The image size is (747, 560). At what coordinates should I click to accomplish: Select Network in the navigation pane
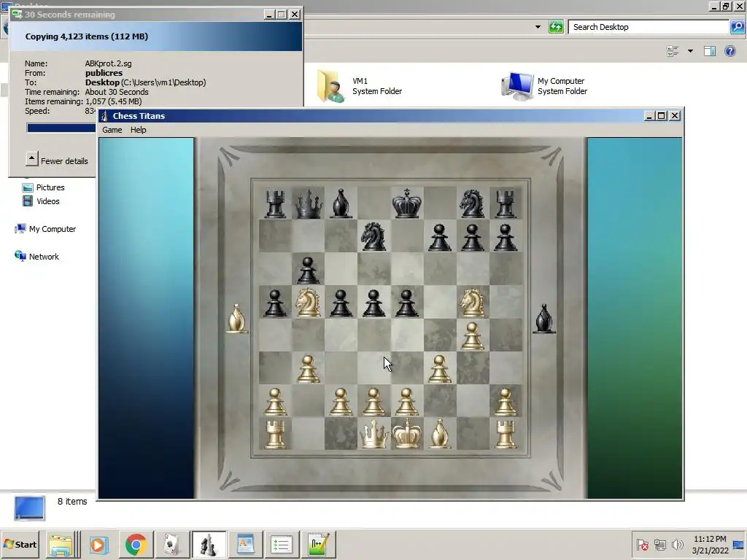pyautogui.click(x=36, y=257)
